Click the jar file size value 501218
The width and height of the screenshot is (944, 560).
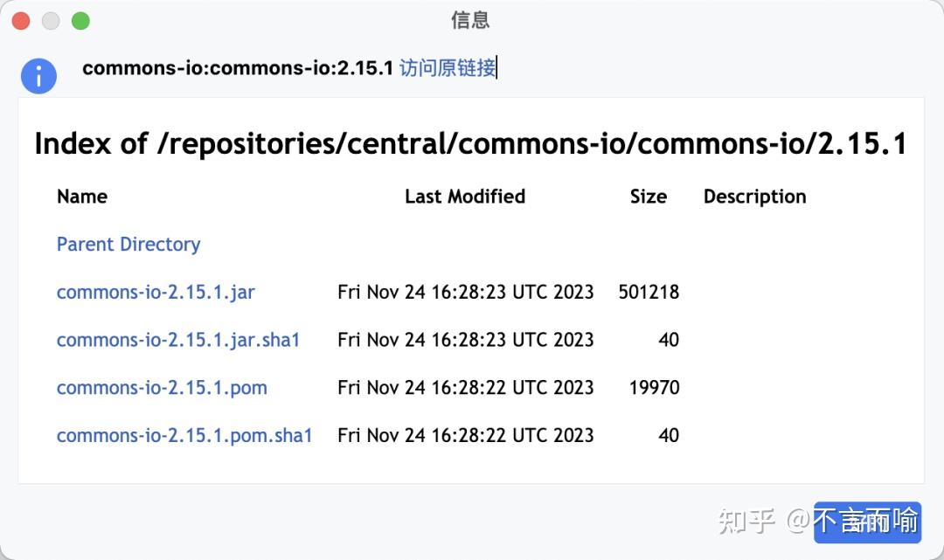click(648, 292)
